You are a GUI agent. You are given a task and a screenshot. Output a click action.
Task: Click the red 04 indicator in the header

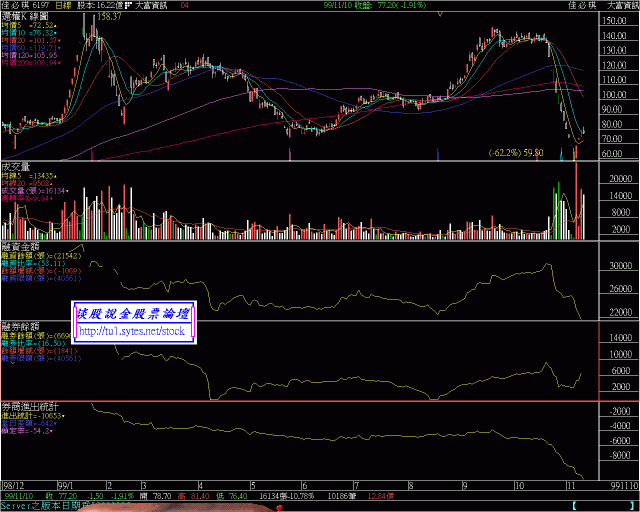click(184, 5)
